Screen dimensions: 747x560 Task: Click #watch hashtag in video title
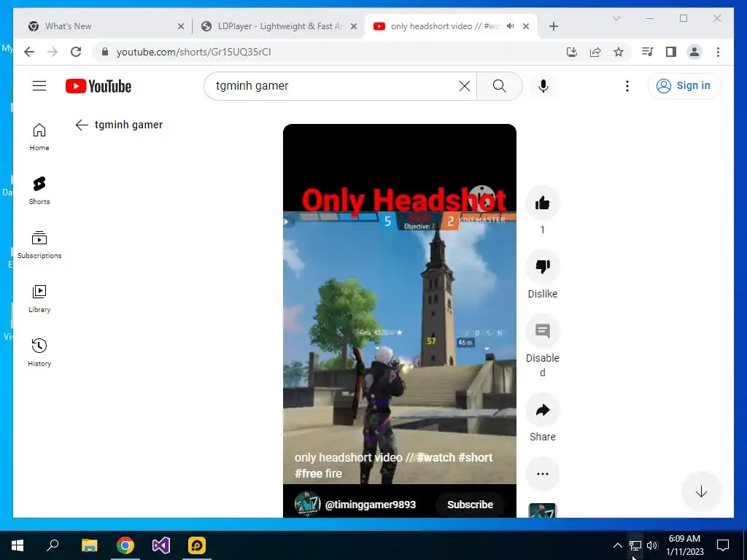(436, 457)
